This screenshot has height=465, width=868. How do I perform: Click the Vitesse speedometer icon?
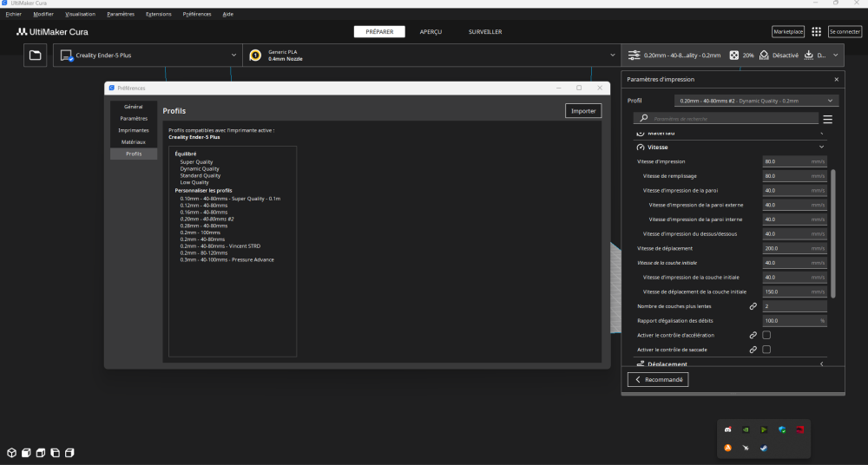[641, 147]
